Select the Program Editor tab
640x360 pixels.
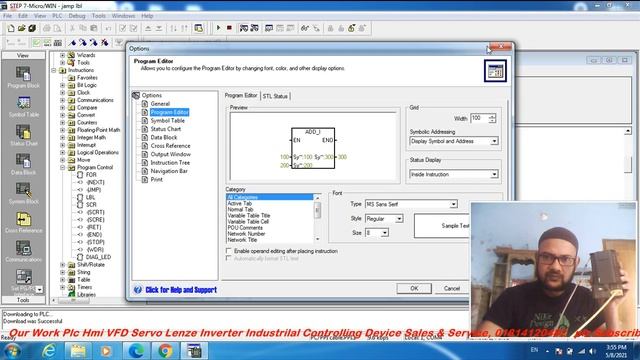click(241, 95)
